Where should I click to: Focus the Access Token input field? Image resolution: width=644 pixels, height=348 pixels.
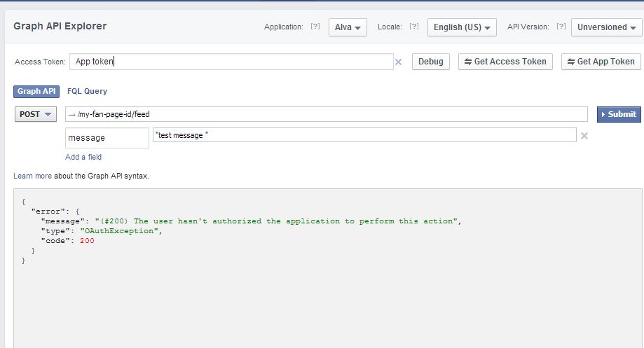coord(231,62)
